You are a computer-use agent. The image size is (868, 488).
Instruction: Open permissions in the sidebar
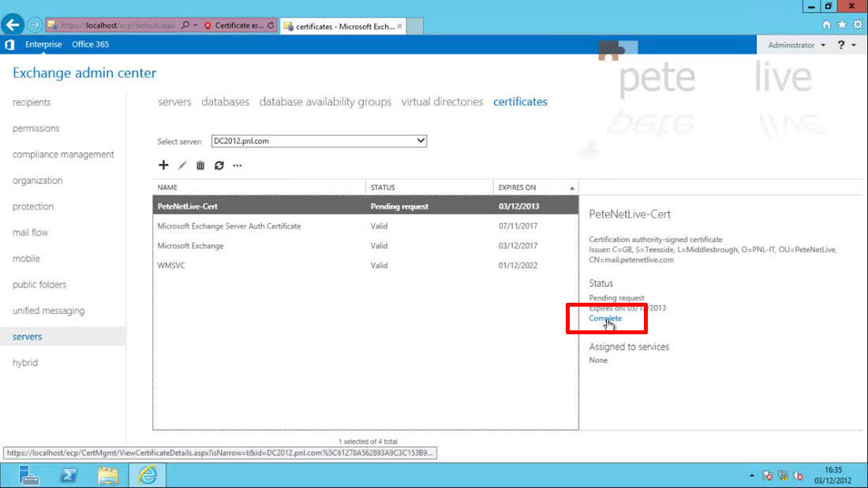tap(36, 129)
